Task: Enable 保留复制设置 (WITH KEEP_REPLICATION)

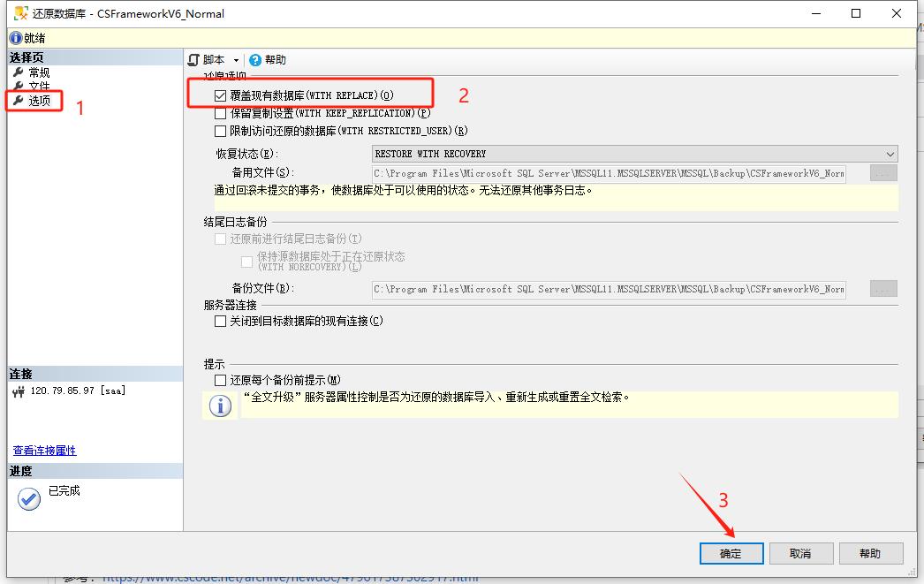Action: (219, 112)
